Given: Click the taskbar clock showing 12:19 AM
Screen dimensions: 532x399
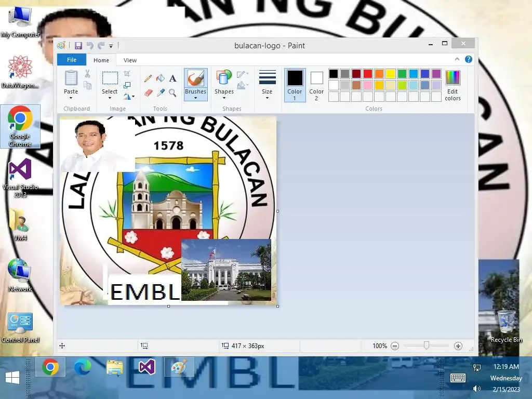Looking at the screenshot, I should [x=506, y=367].
